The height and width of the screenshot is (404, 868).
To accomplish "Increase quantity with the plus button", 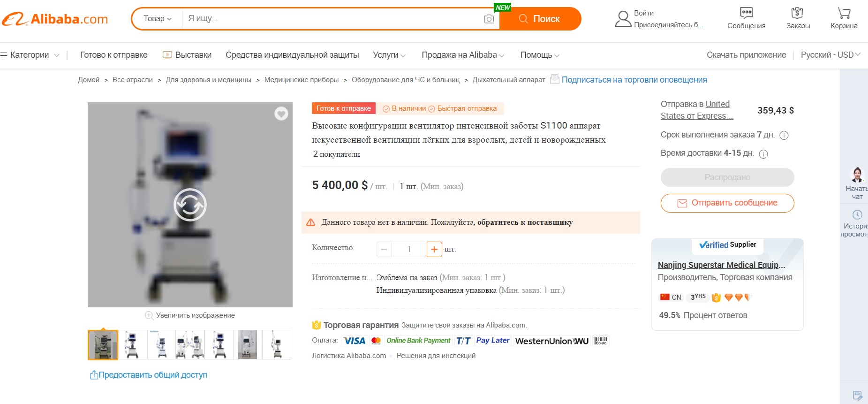I will (x=434, y=249).
